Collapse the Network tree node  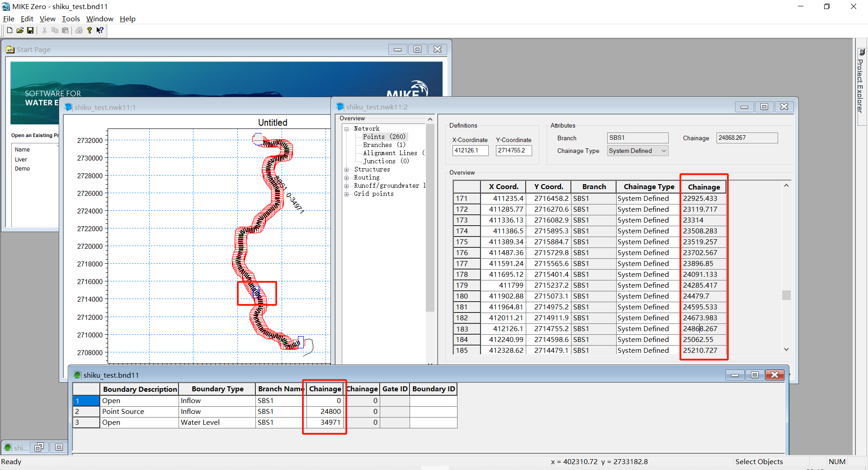[x=346, y=129]
